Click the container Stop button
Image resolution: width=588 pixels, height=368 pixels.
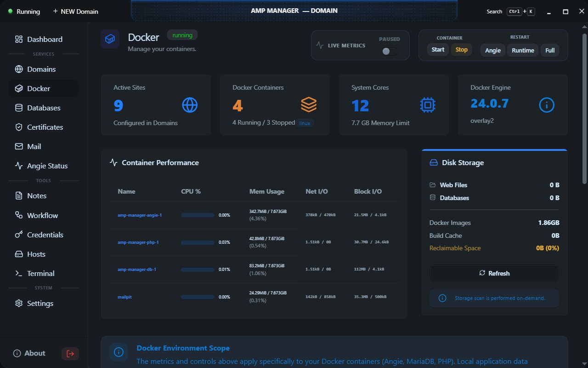[x=462, y=50]
